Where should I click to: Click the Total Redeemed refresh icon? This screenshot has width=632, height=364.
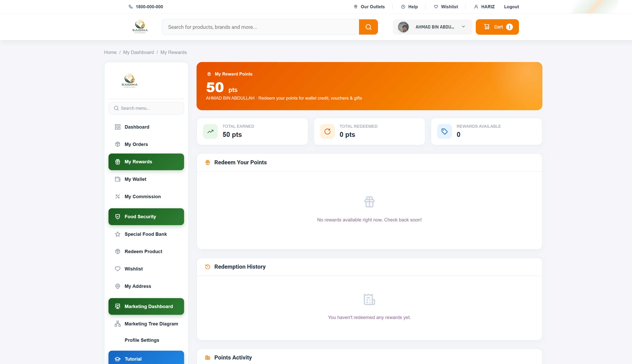tap(327, 131)
